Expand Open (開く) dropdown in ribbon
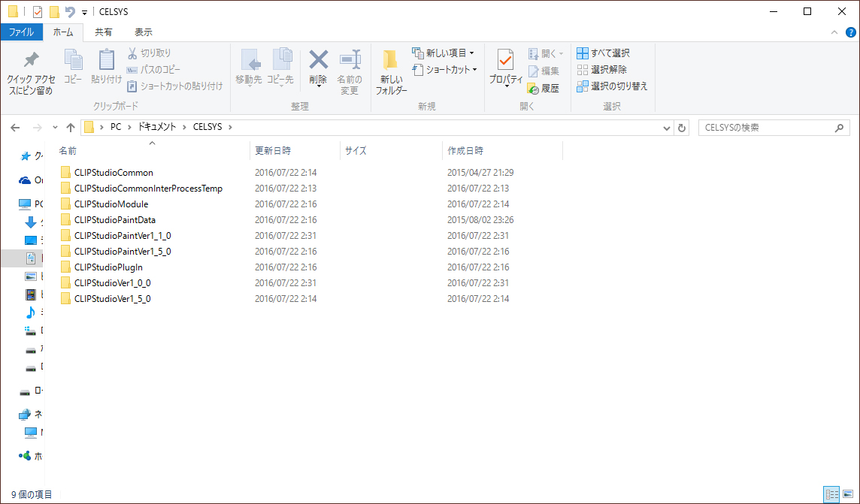Screen dimensions: 860x504 pos(561,53)
